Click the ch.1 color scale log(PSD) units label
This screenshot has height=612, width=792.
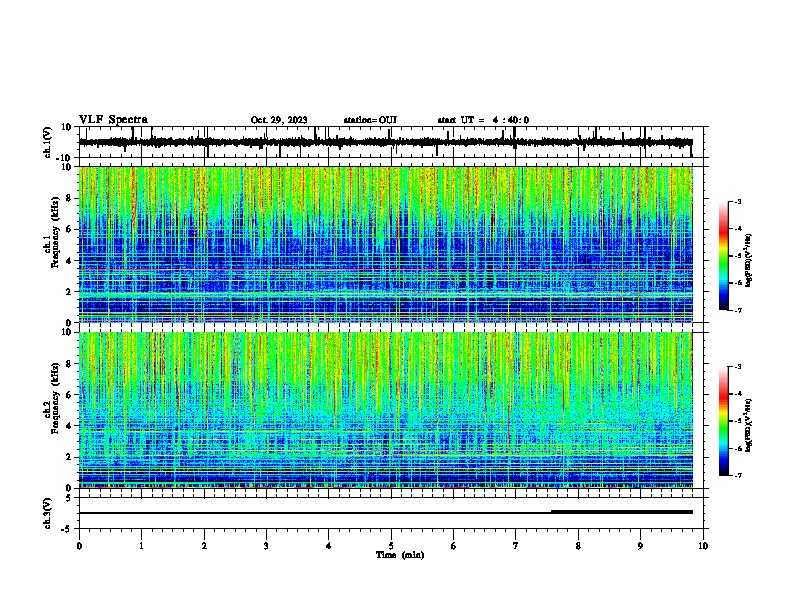click(x=749, y=260)
